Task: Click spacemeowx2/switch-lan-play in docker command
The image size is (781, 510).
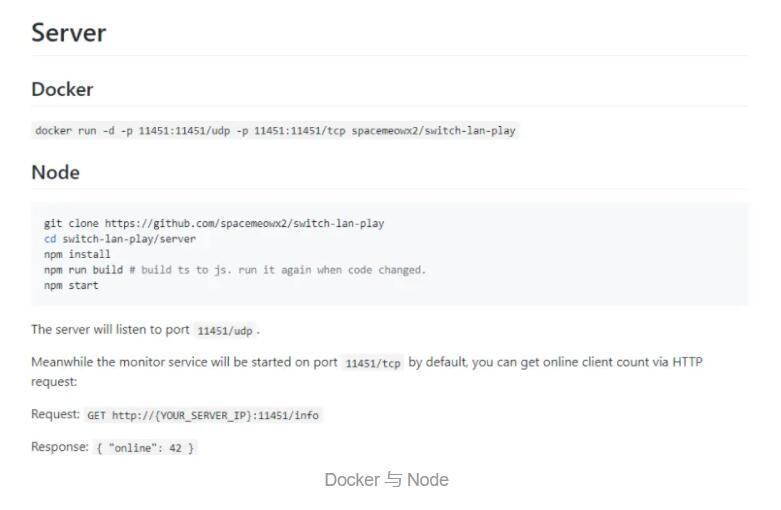Action: pos(433,130)
